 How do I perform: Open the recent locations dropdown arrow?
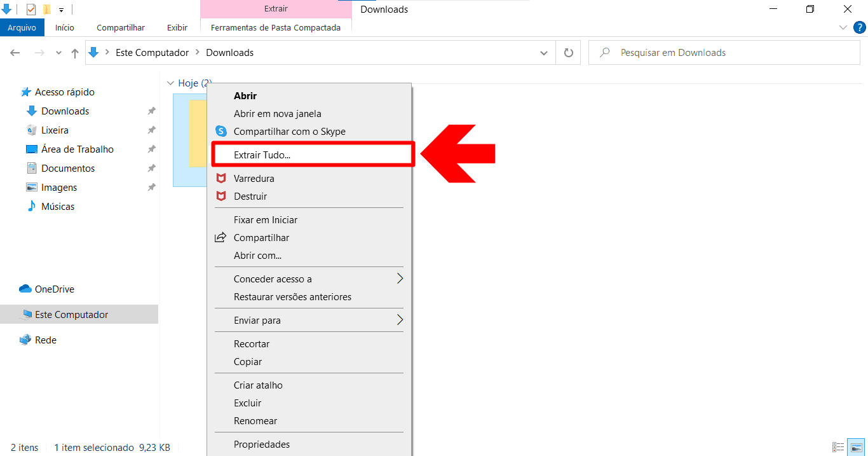click(x=58, y=53)
